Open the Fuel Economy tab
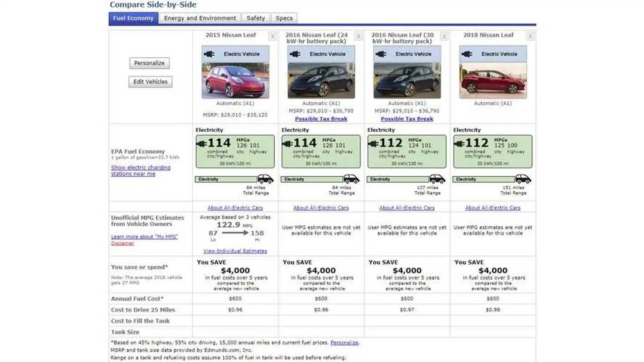The width and height of the screenshot is (644, 362). (x=133, y=18)
